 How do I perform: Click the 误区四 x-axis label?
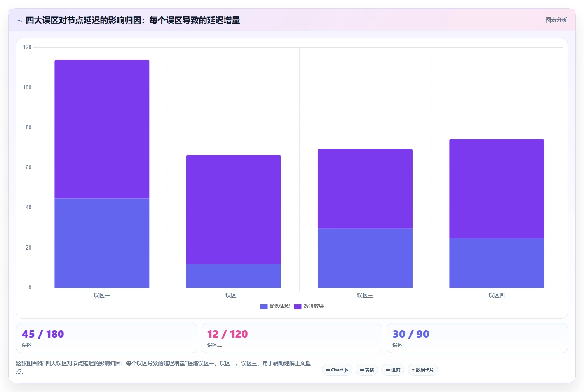point(497,295)
